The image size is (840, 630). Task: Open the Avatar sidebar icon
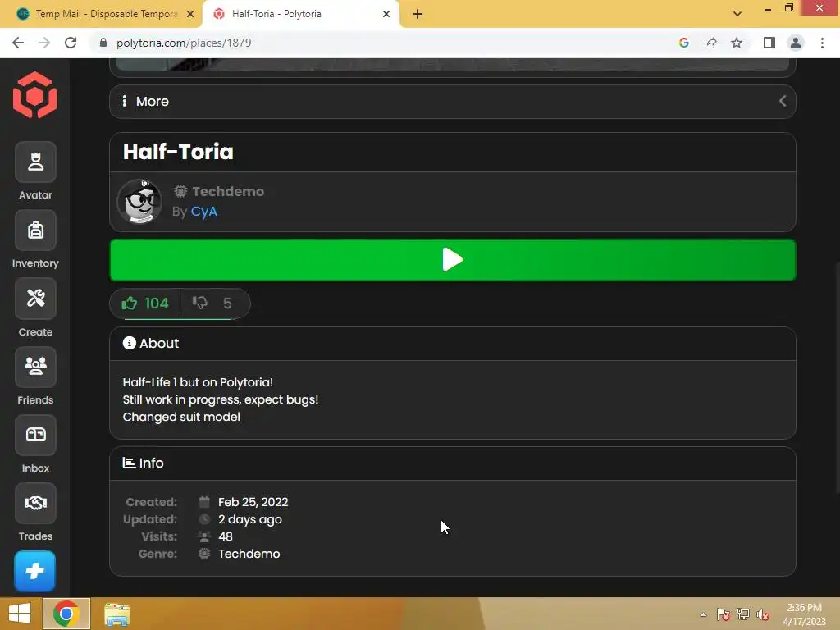(x=35, y=162)
